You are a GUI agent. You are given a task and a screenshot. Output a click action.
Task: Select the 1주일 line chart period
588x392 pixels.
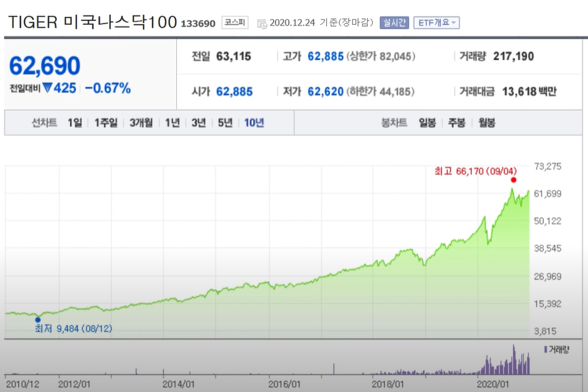click(x=105, y=123)
